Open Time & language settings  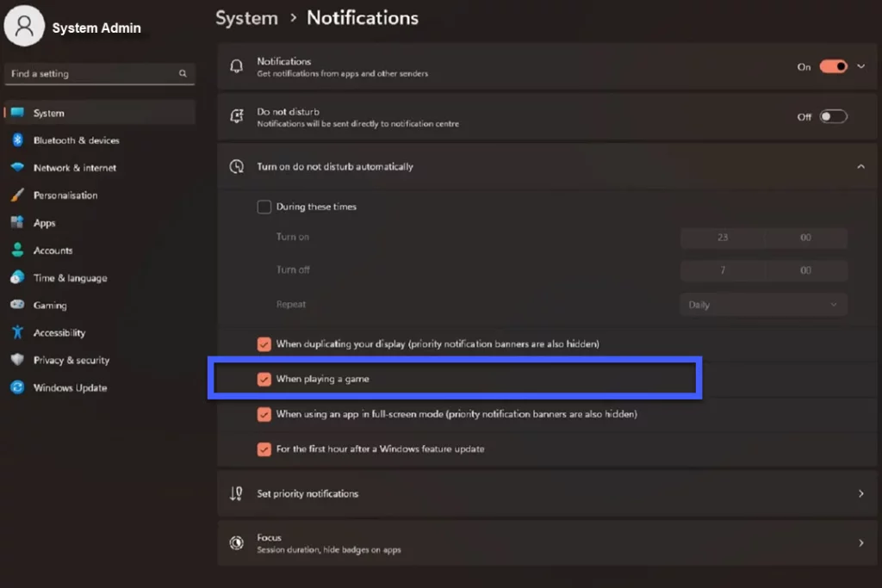[x=100, y=278]
